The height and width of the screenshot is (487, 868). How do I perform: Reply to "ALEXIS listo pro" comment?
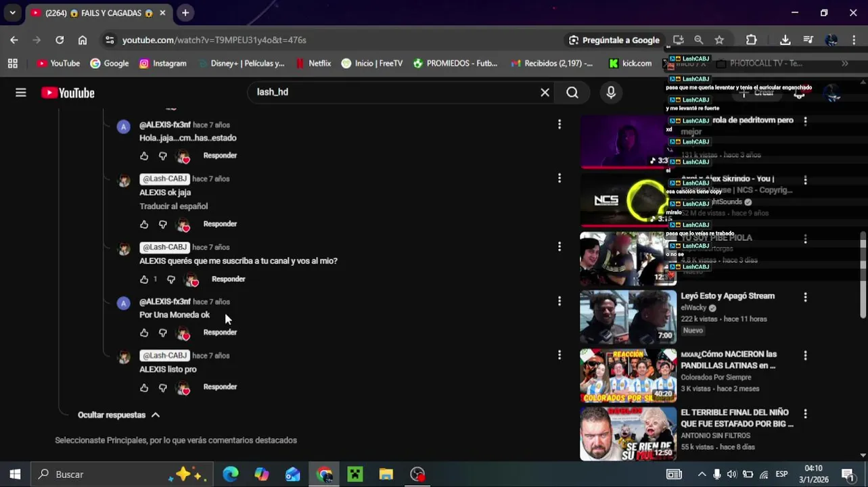(220, 387)
